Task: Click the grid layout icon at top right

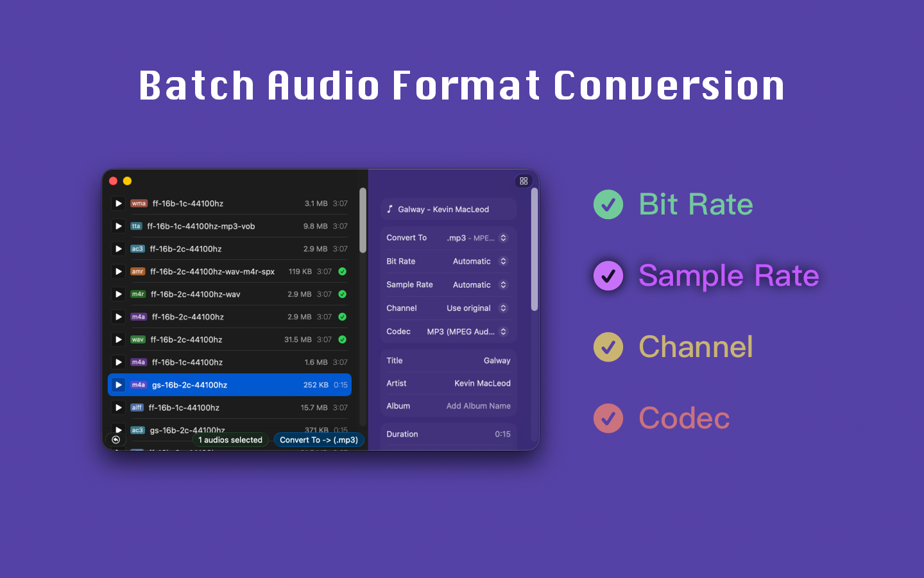Action: click(524, 181)
